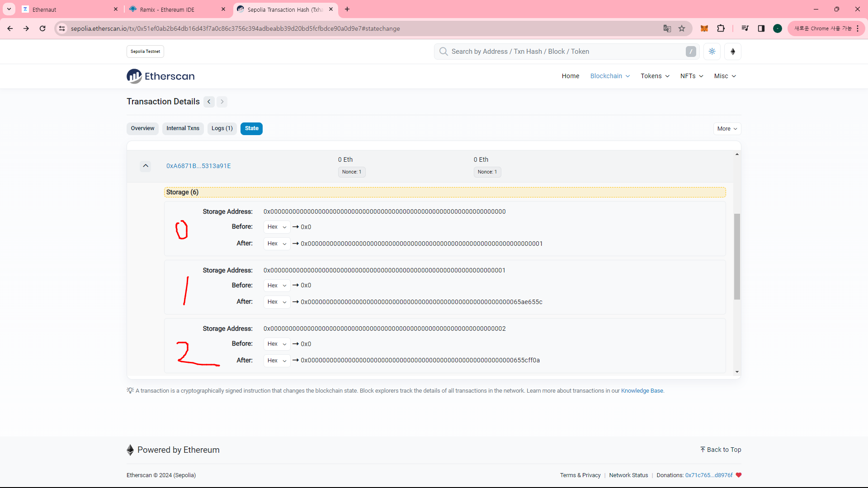Click the browser address bar URL

[x=235, y=28]
